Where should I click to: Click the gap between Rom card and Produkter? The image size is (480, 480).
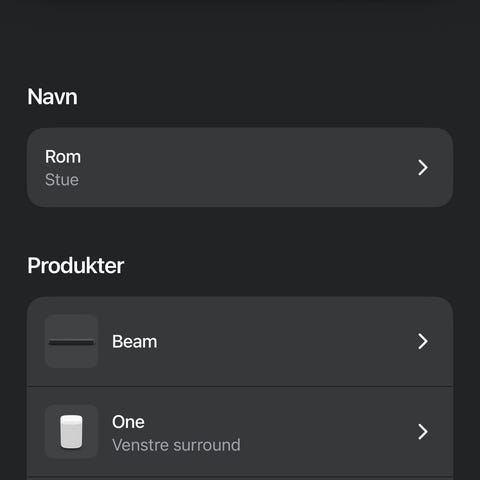(x=240, y=230)
